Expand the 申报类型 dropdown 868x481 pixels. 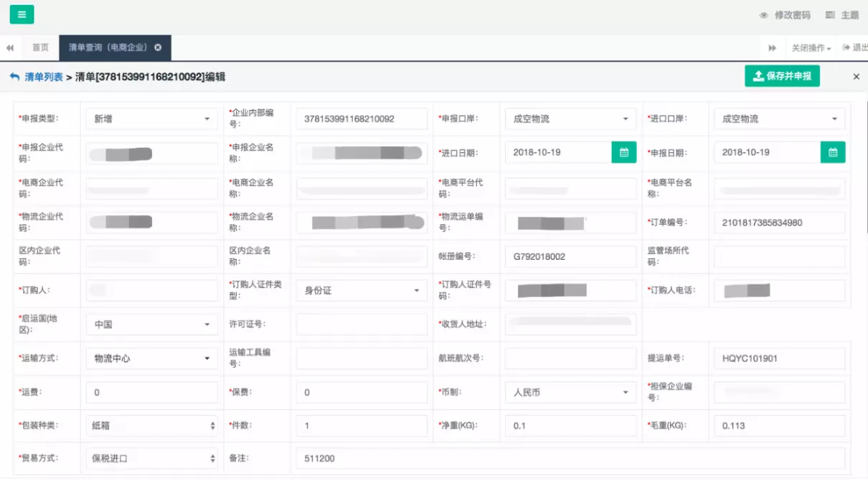click(151, 118)
